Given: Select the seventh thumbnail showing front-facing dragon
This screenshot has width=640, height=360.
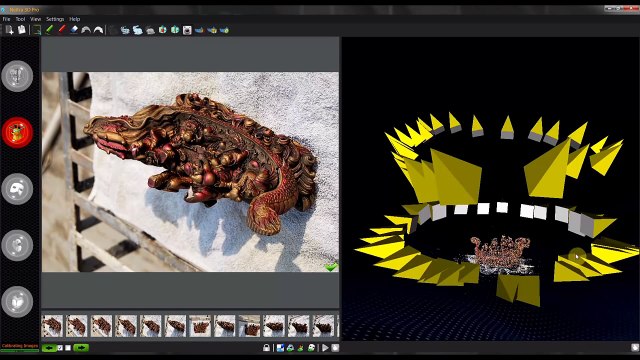Looking at the screenshot, I should point(200,326).
